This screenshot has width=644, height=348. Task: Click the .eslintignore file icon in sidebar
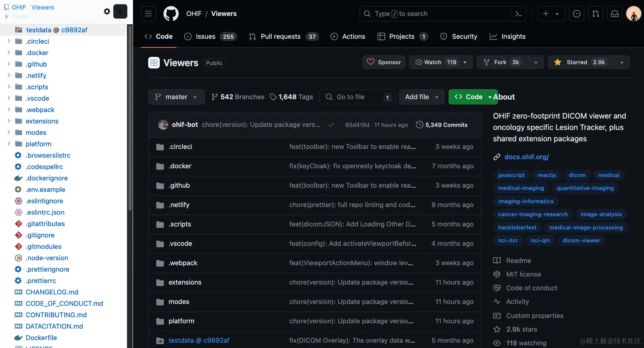pyautogui.click(x=18, y=201)
